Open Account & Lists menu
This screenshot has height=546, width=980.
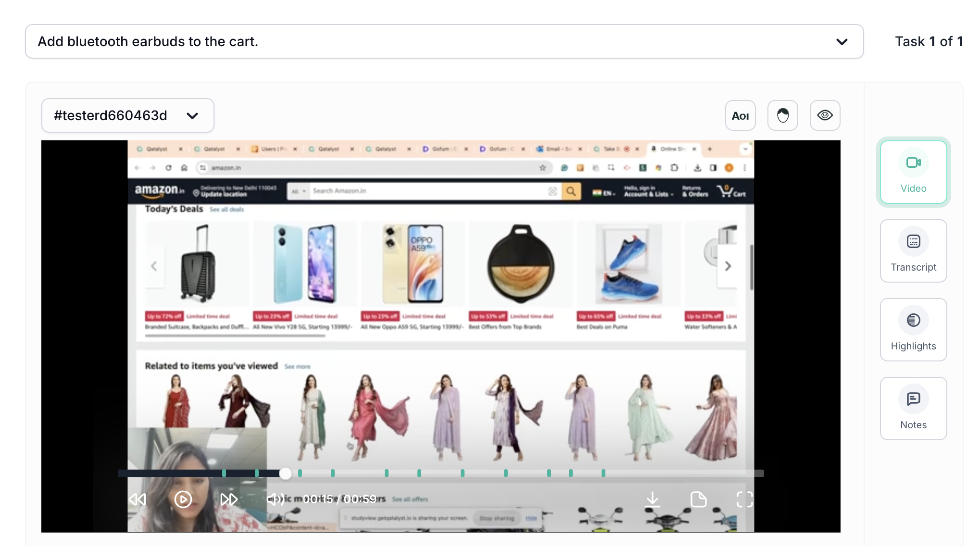click(648, 191)
